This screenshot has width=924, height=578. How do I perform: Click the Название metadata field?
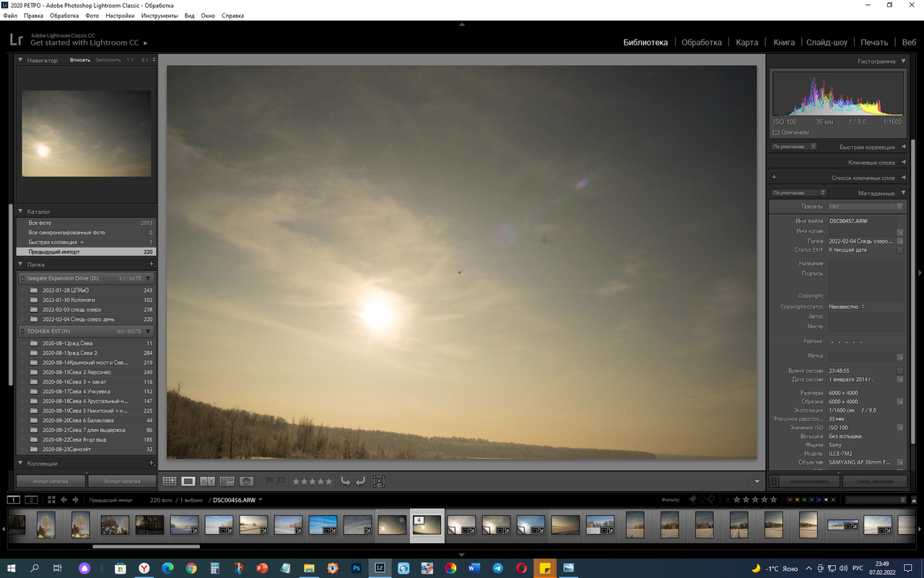tap(866, 264)
